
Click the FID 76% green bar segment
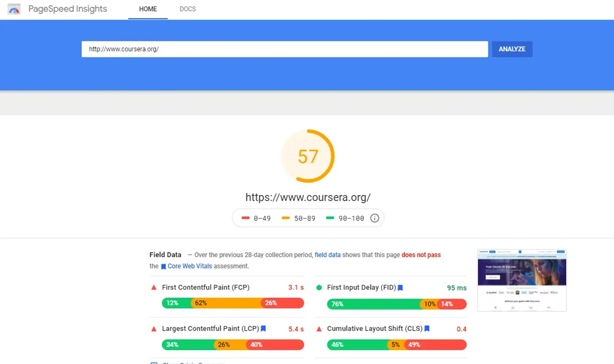tap(373, 304)
